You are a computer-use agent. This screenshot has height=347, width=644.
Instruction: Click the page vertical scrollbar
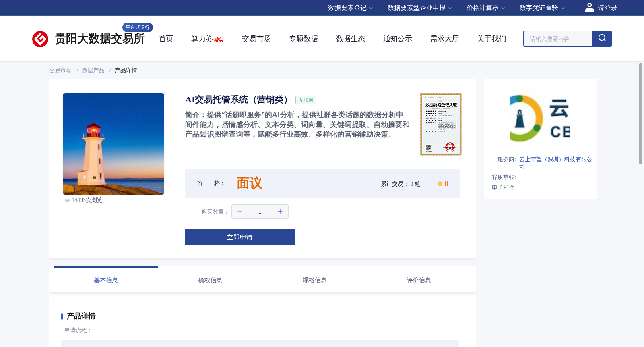[x=641, y=114]
